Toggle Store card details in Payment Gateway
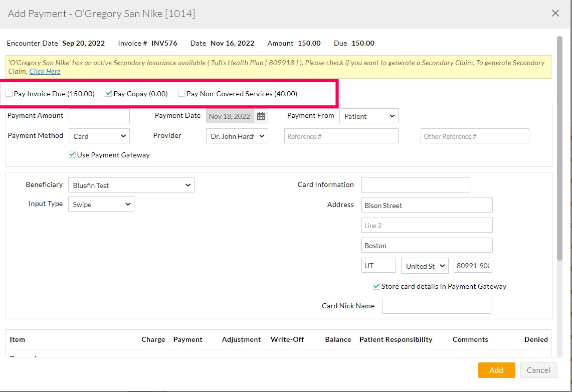This screenshot has height=392, width=572. tap(376, 286)
